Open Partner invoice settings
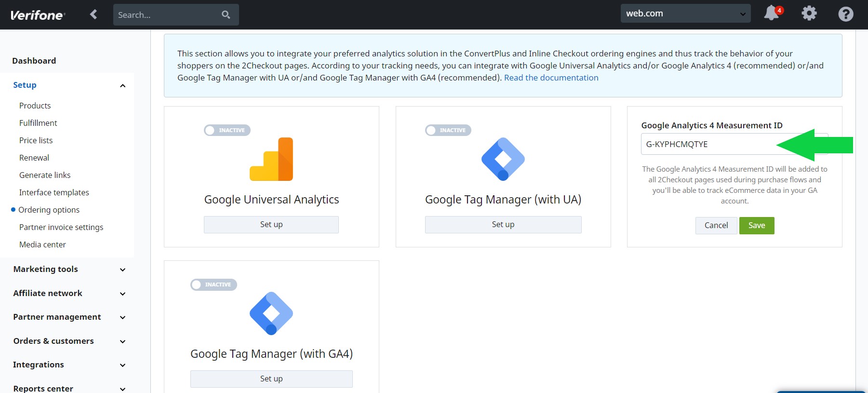Viewport: 868px width, 393px height. [x=61, y=227]
